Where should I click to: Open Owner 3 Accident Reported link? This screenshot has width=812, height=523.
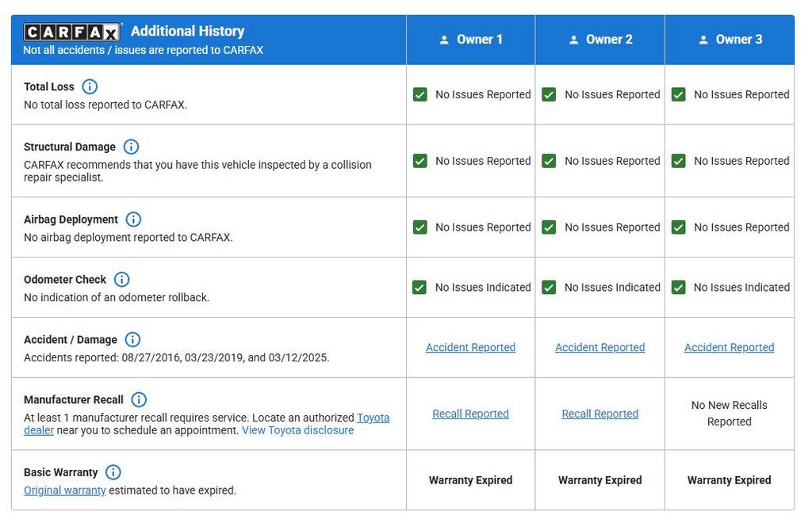729,347
